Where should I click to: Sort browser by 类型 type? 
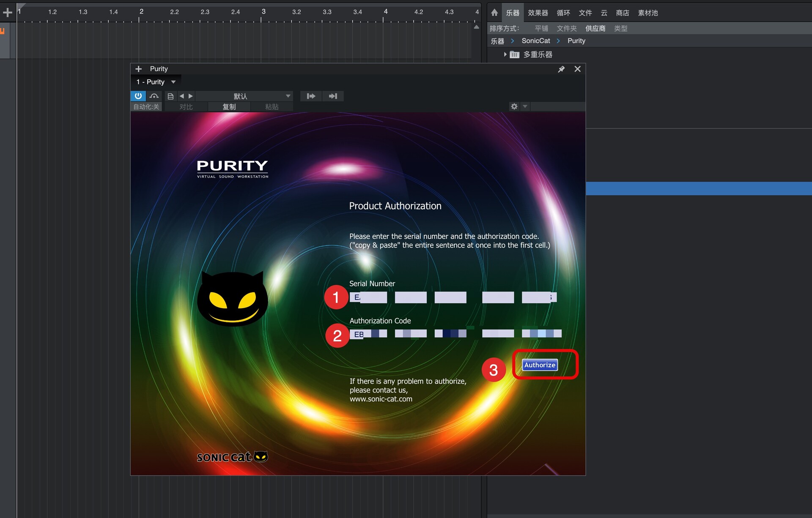621,28
